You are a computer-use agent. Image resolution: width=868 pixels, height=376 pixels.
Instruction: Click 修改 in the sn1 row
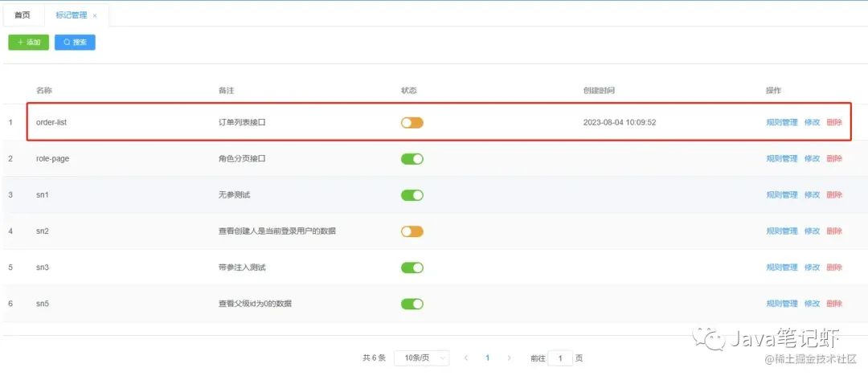tap(812, 195)
